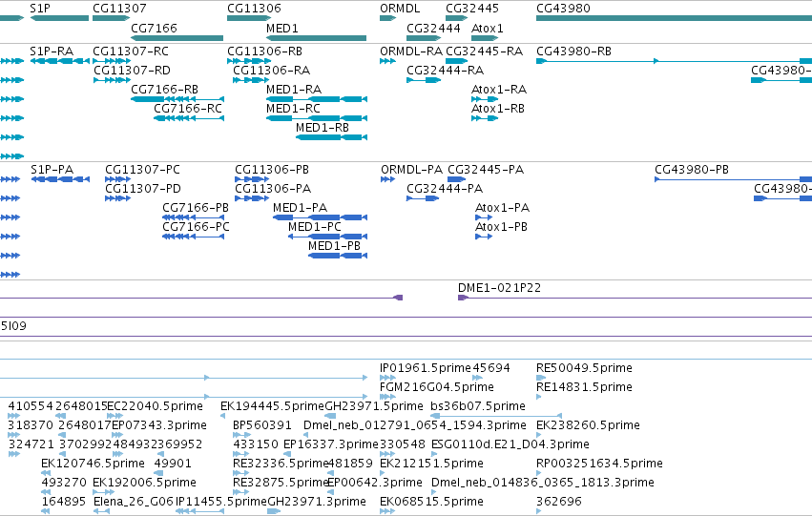Select EST Dmel_neb_014836_0365_1813.3prime
The image size is (812, 516).
click(x=543, y=483)
